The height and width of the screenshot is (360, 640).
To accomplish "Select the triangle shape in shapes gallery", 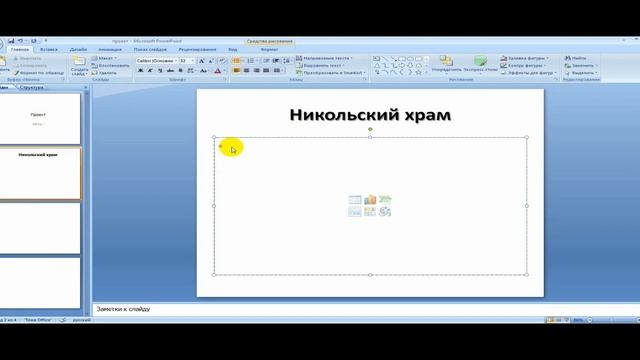I will tap(377, 66).
